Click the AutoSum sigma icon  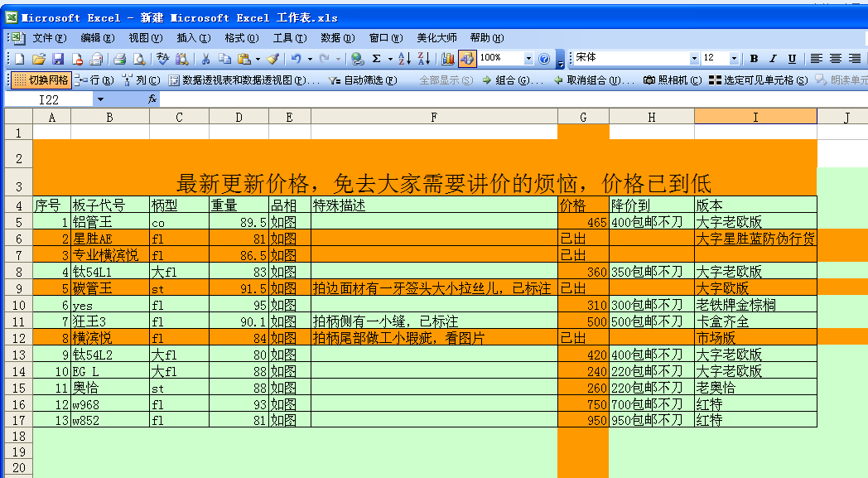376,59
